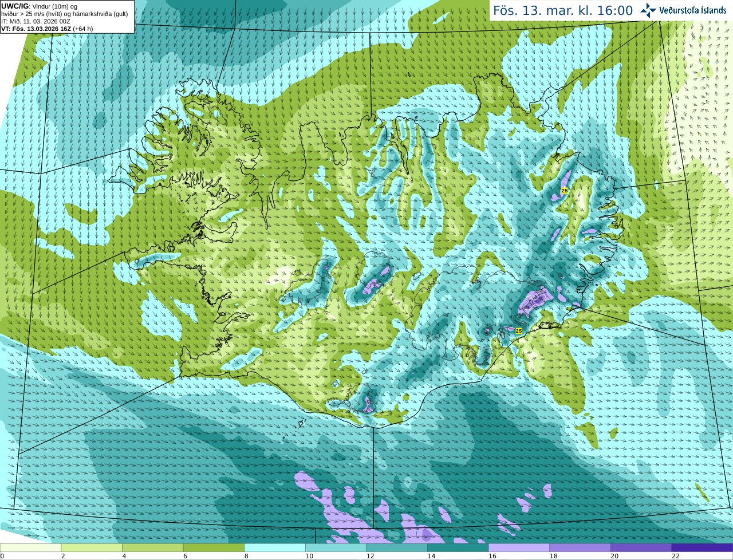Select the 14–16 m/s dark teal legend swatch

click(458, 547)
